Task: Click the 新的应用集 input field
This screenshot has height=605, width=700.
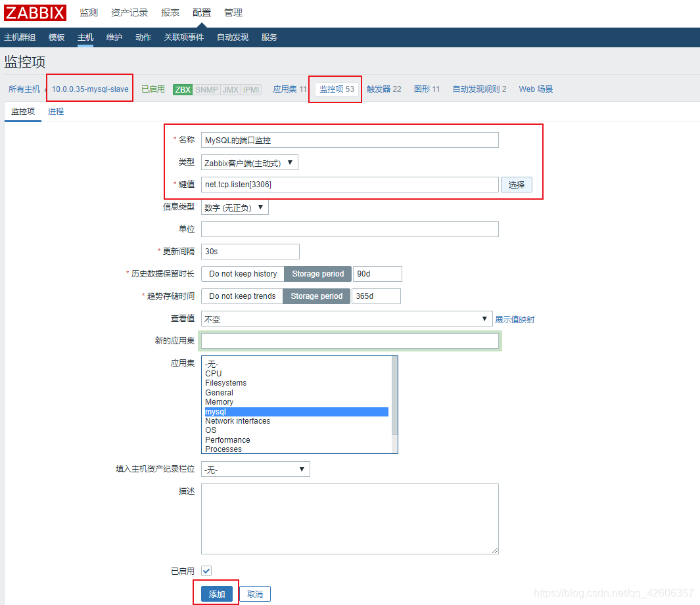Action: click(x=350, y=341)
